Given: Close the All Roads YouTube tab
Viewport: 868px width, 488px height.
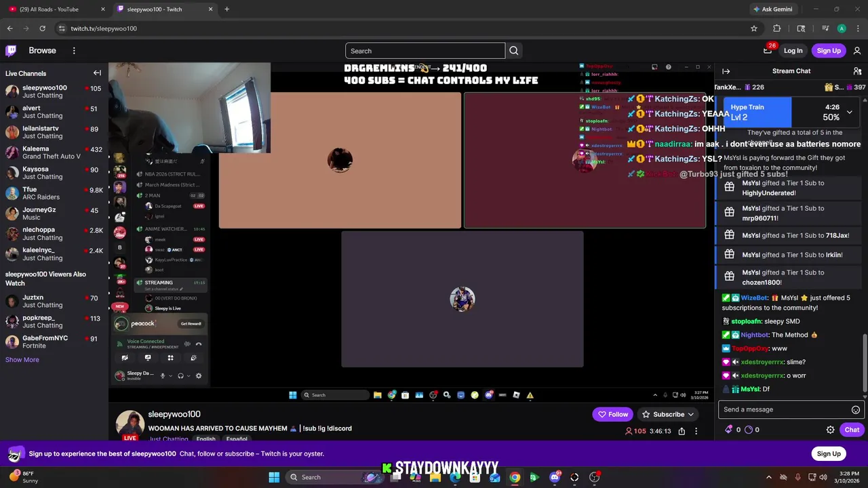Looking at the screenshot, I should (103, 9).
